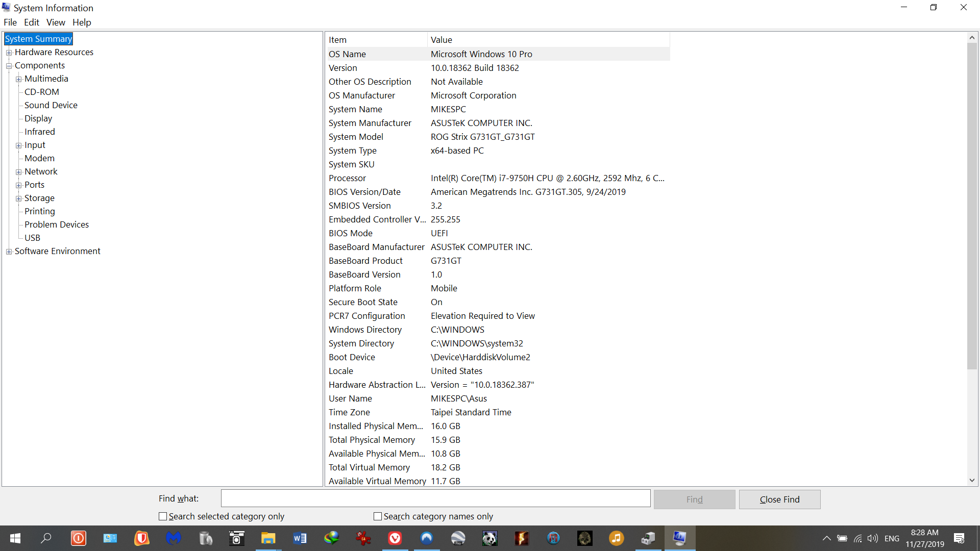Enable Search category names only

click(x=378, y=516)
